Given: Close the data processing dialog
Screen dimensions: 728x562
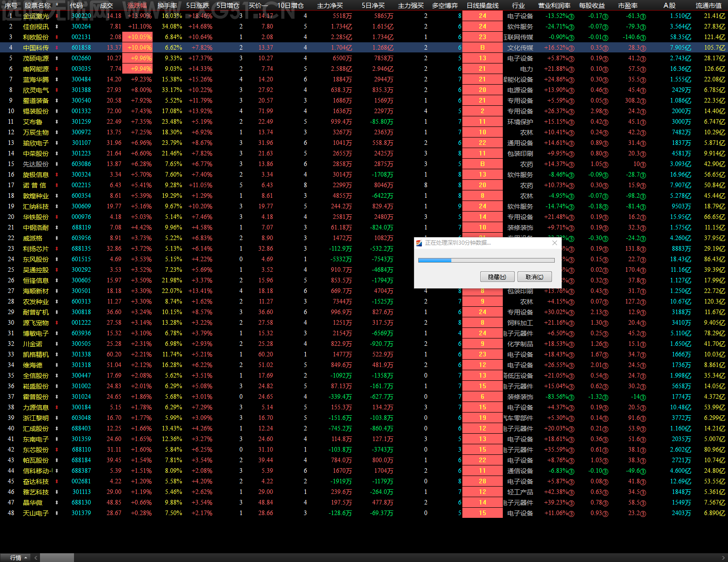Looking at the screenshot, I should pyautogui.click(x=554, y=243).
